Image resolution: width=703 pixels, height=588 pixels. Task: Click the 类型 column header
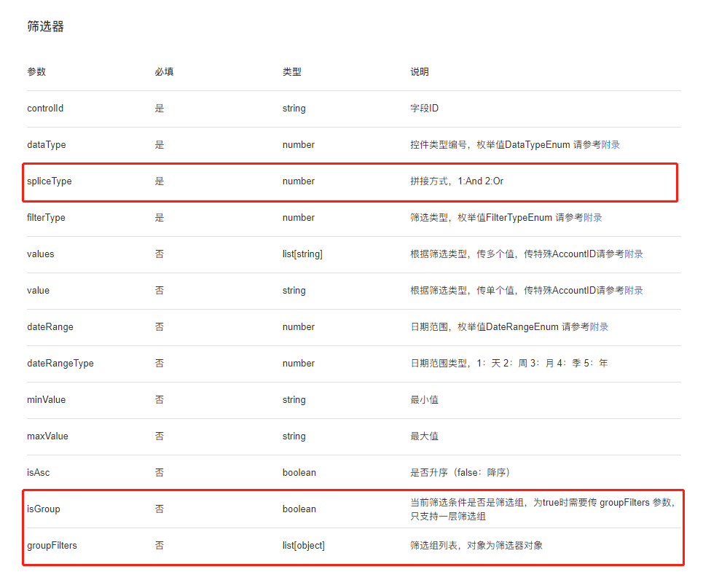291,71
